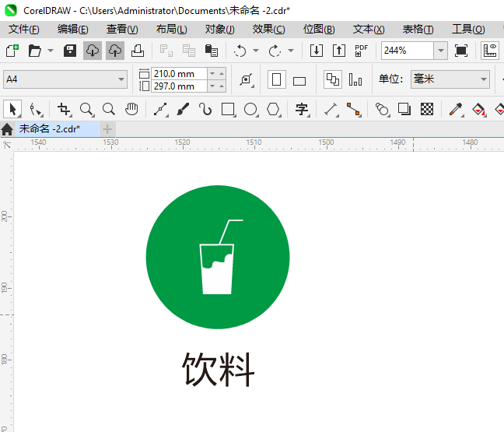The image size is (504, 432).
Task: Toggle full-screen preview icon
Action: click(461, 51)
